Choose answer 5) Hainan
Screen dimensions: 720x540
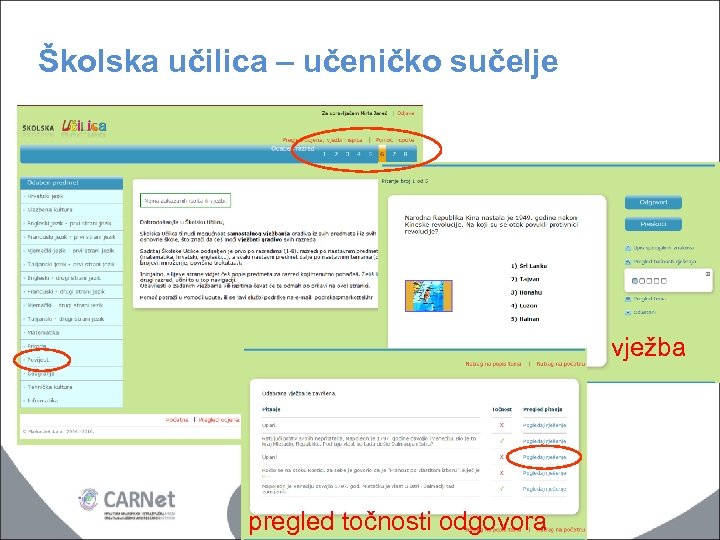[x=525, y=319]
